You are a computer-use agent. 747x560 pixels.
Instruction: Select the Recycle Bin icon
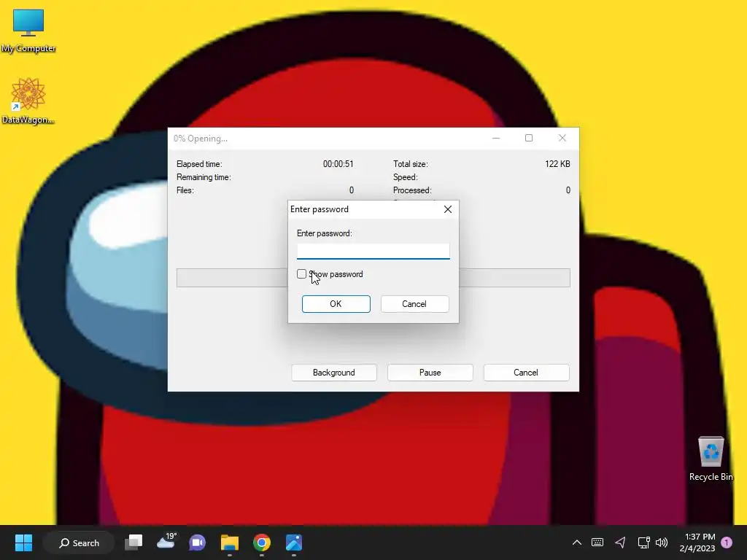(711, 459)
